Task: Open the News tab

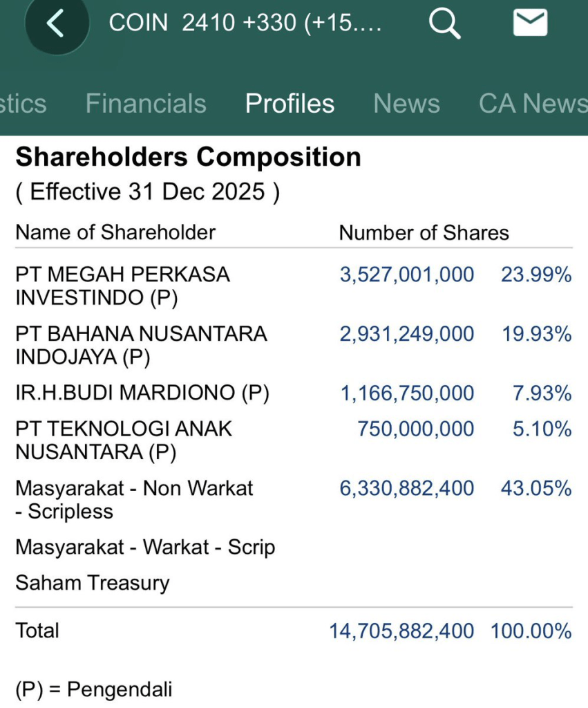Action: (406, 104)
